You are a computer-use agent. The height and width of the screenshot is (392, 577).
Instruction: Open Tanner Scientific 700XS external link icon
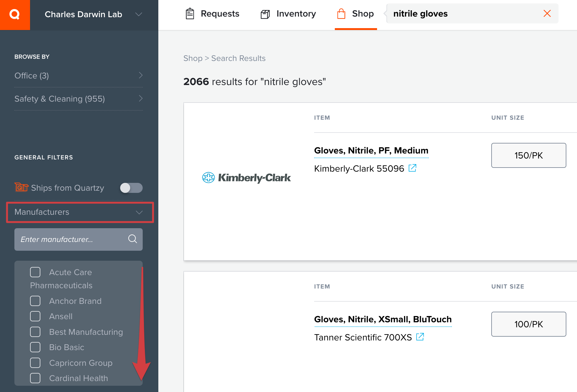[420, 337]
